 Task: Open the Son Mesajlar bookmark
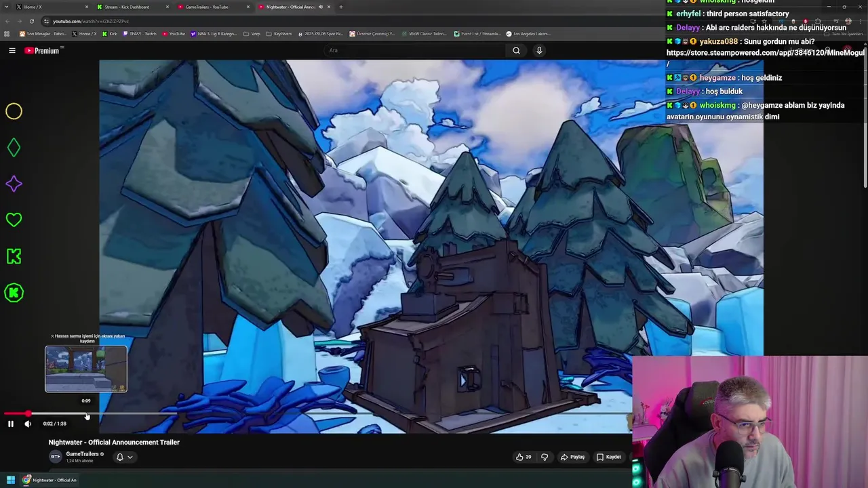43,34
